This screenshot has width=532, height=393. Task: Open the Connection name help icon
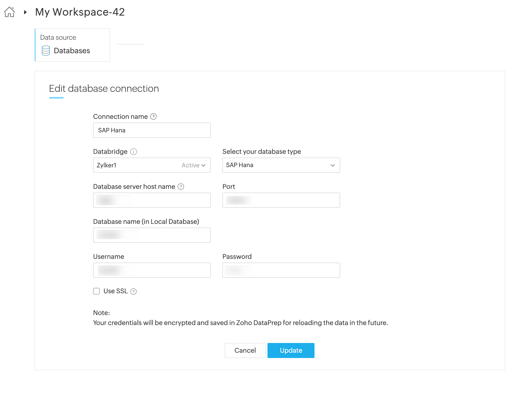pyautogui.click(x=153, y=117)
